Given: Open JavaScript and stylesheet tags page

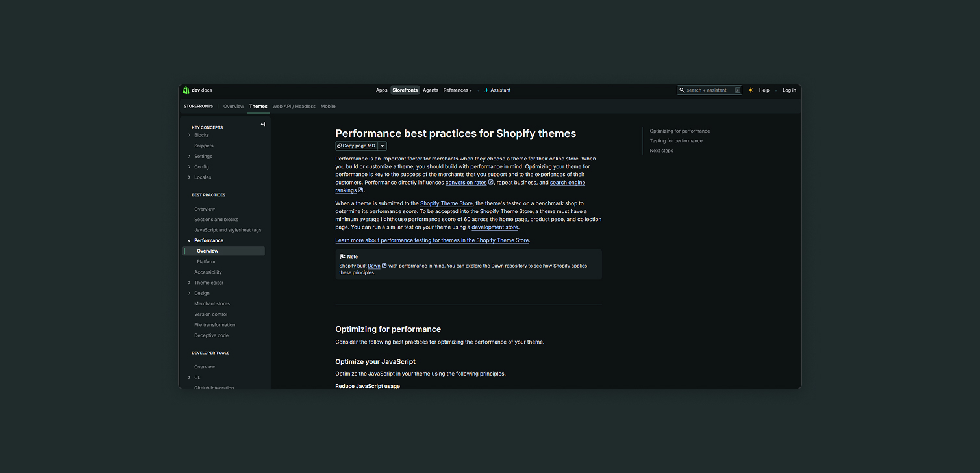Looking at the screenshot, I should click(x=228, y=230).
